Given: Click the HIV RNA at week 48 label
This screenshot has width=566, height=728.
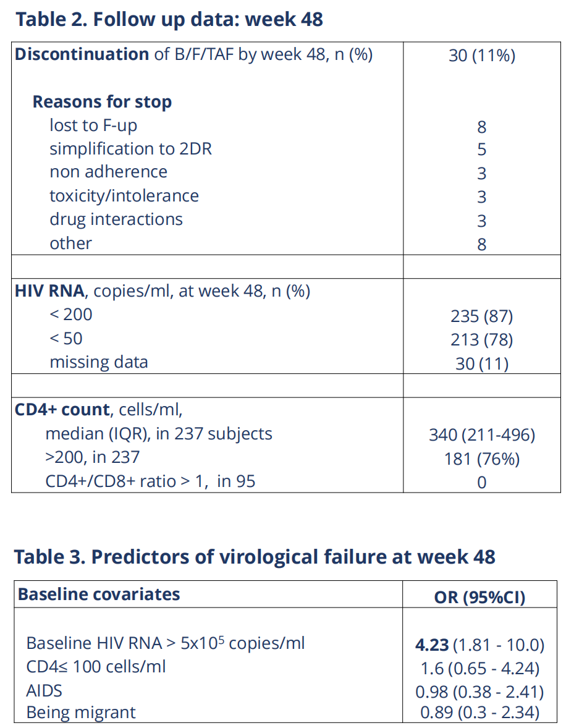Looking at the screenshot, I should (162, 291).
